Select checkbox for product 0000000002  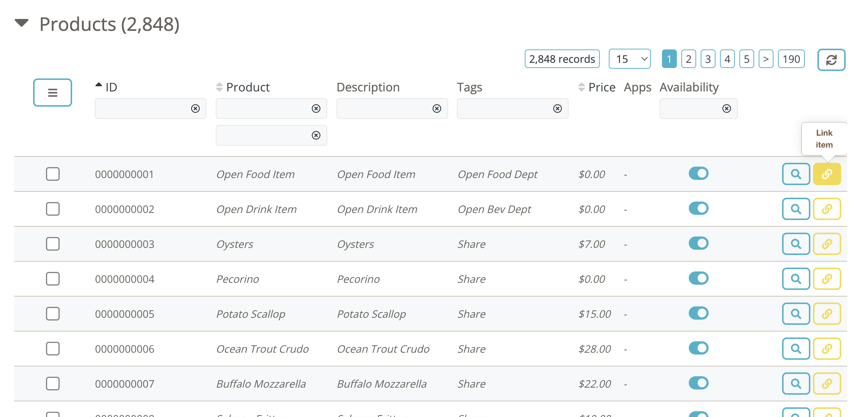(53, 209)
